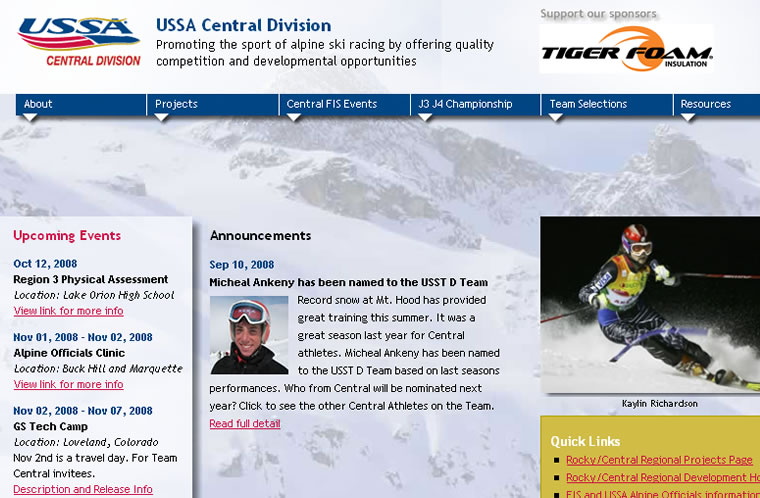This screenshot has height=498, width=760.
Task: Open the Tiger Foam Insulation sponsor logo
Action: click(626, 49)
